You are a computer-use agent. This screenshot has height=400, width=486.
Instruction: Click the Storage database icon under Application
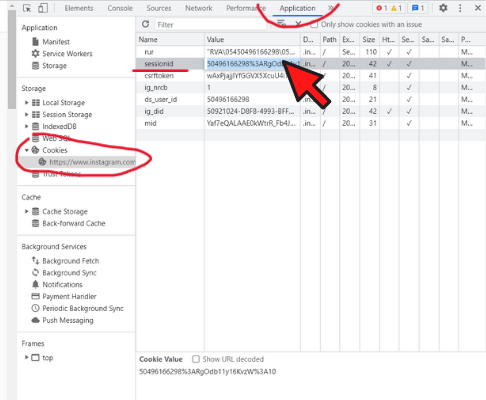click(x=35, y=65)
